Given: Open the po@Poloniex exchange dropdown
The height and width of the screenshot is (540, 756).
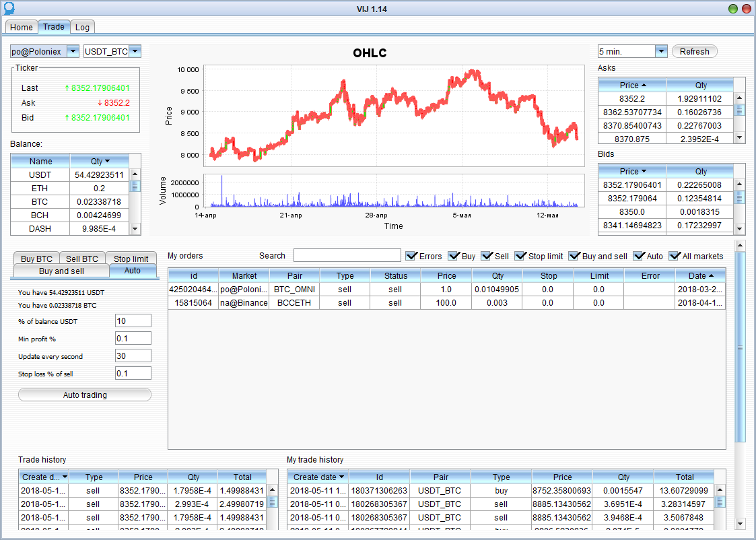Looking at the screenshot, I should [73, 52].
